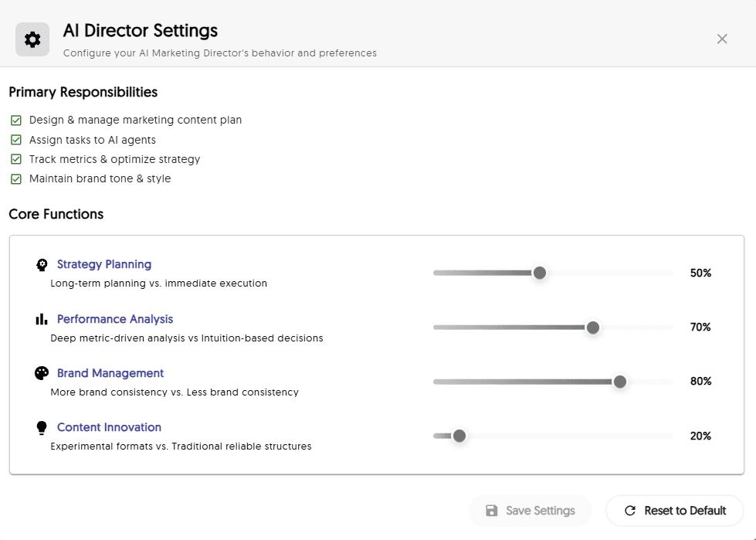The height and width of the screenshot is (540, 756).
Task: Click the Content Innovation slider handle
Action: tap(459, 436)
